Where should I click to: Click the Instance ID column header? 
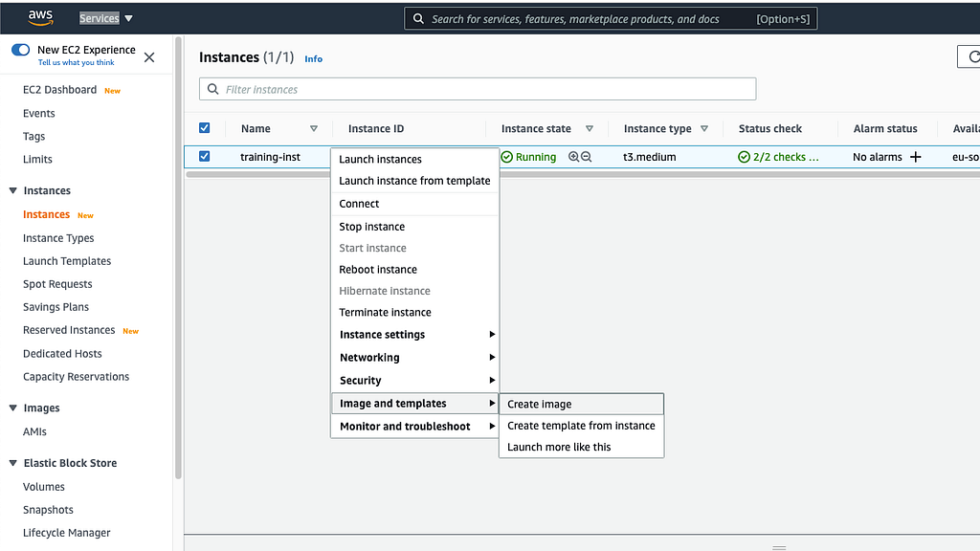[x=376, y=129]
